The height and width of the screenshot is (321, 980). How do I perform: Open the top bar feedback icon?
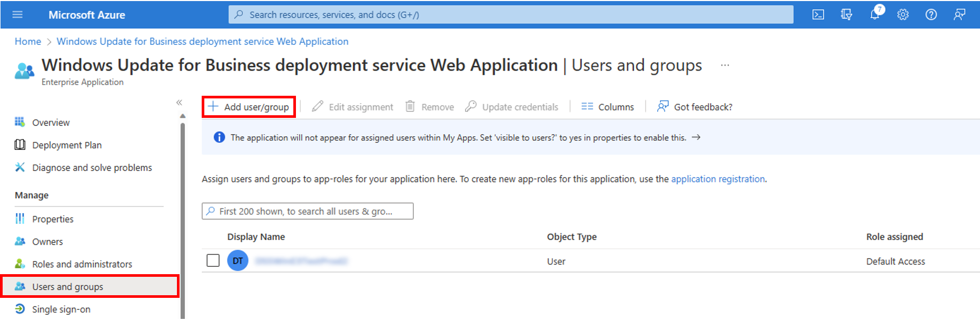pos(959,15)
